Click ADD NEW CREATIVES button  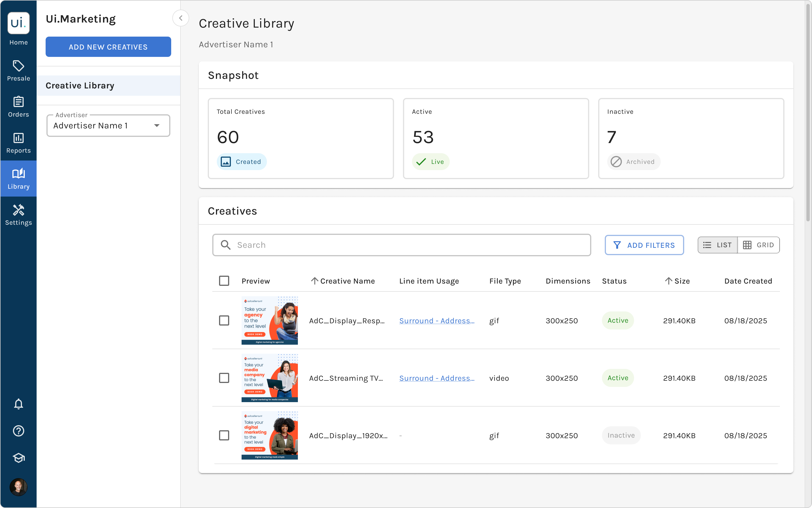tap(108, 47)
